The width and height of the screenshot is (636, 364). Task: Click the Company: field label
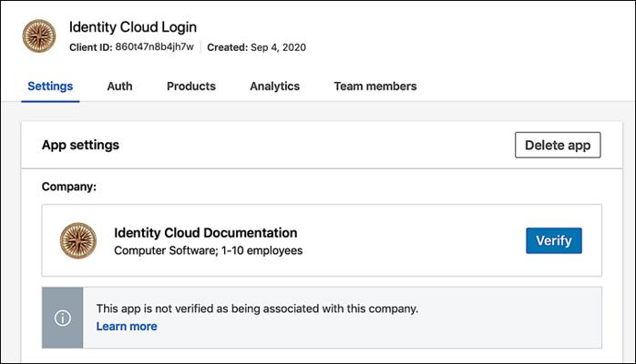(x=69, y=187)
